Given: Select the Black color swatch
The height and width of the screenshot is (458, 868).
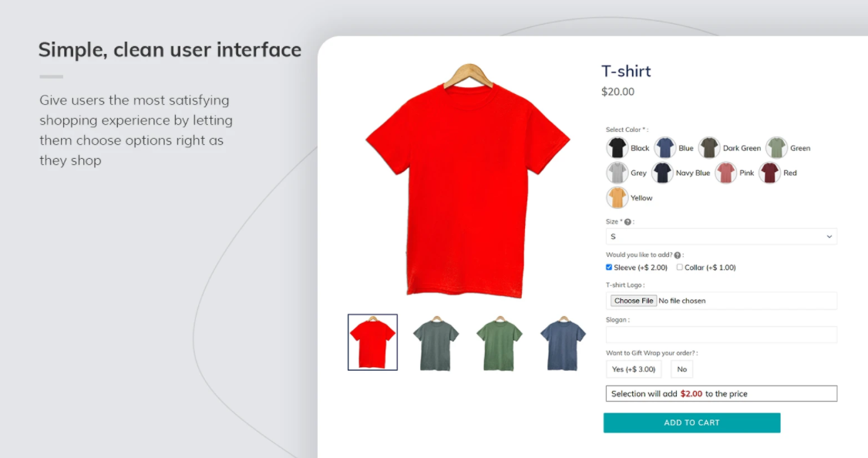Looking at the screenshot, I should (x=617, y=148).
